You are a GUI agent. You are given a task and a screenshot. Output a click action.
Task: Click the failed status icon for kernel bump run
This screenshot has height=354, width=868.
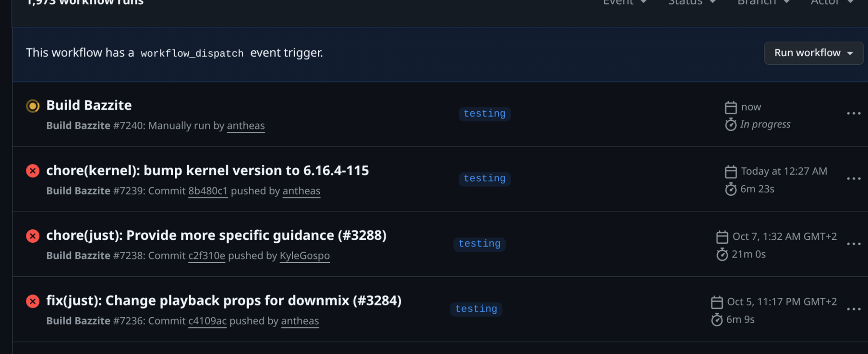pos(33,171)
